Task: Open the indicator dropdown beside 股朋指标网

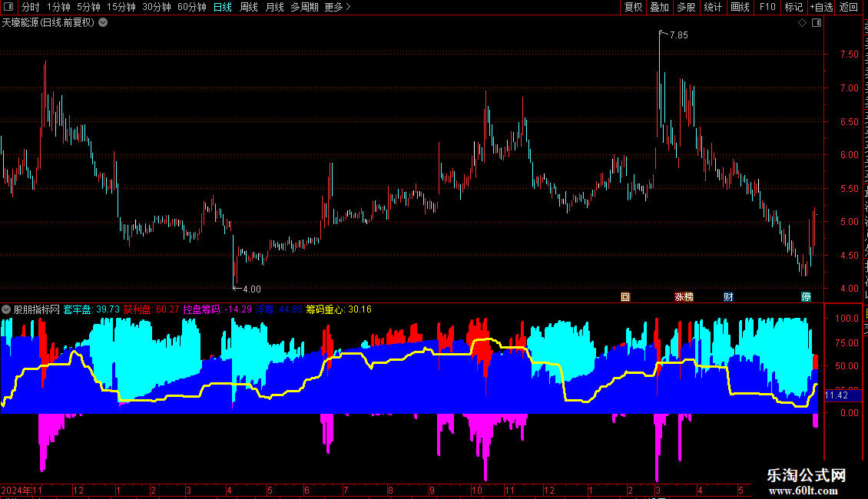Action: pyautogui.click(x=6, y=310)
